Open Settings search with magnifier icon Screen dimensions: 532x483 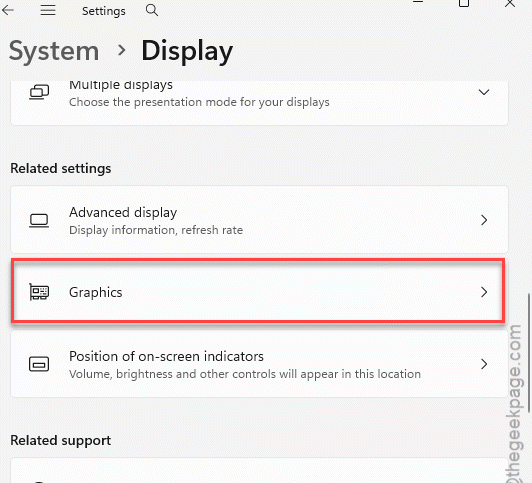click(x=152, y=10)
